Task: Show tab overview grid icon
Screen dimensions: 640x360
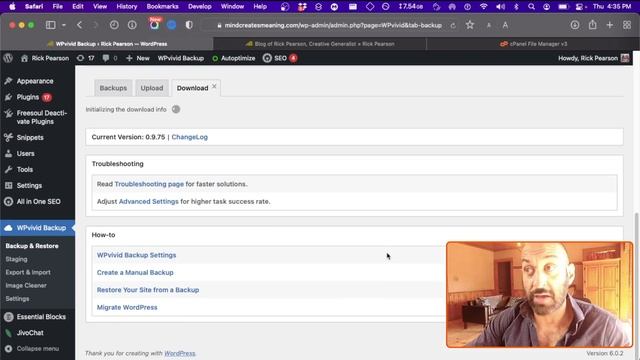Action: pos(627,25)
